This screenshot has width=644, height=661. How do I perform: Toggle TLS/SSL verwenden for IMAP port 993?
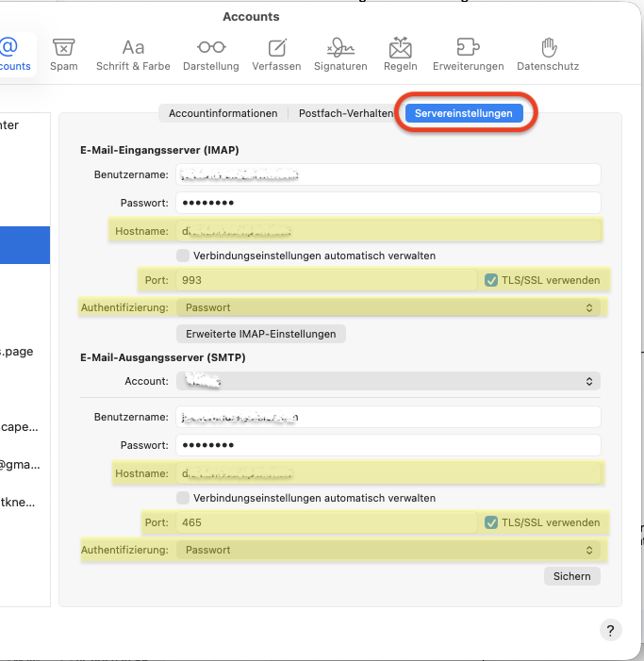491,280
